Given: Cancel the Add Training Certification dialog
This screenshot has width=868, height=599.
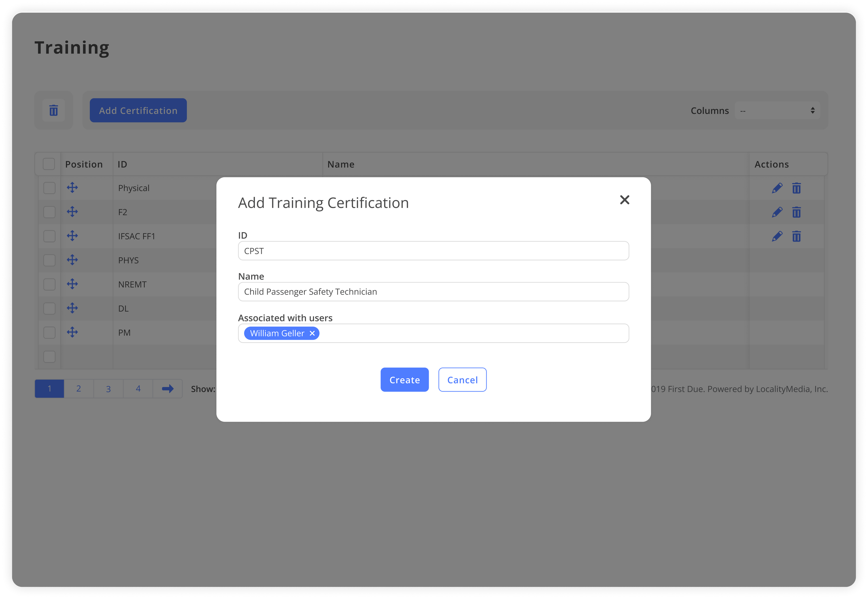Looking at the screenshot, I should [x=462, y=379].
